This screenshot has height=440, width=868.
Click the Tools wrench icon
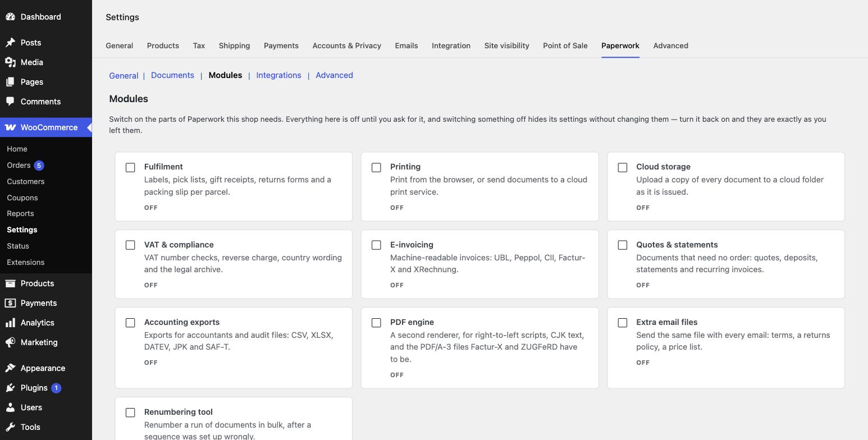10,427
